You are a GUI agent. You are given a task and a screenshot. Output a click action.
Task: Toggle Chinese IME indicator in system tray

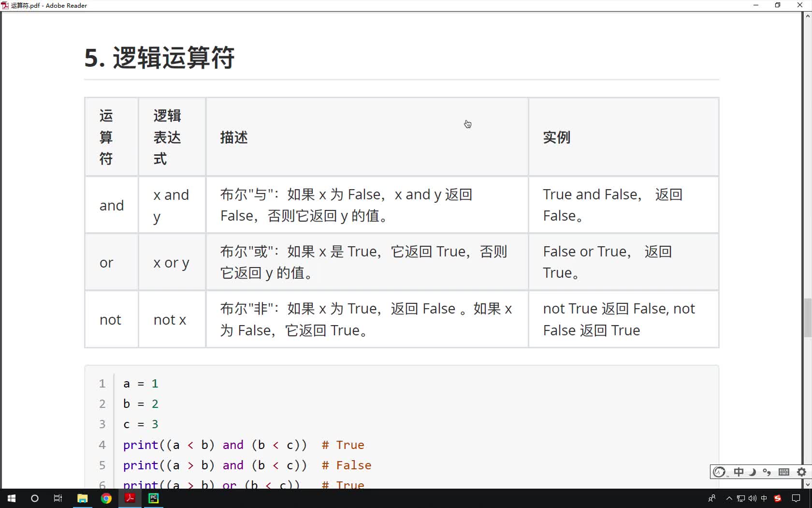(764, 498)
